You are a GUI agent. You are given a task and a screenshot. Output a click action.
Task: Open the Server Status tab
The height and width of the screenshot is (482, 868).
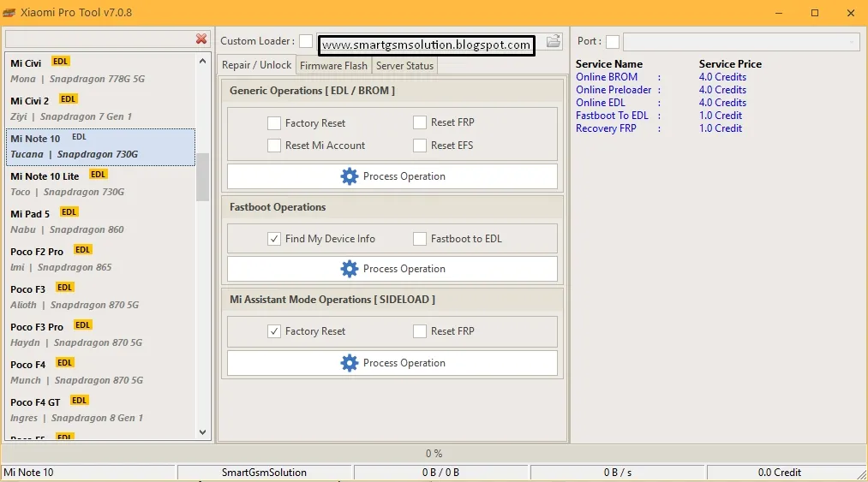coord(404,66)
